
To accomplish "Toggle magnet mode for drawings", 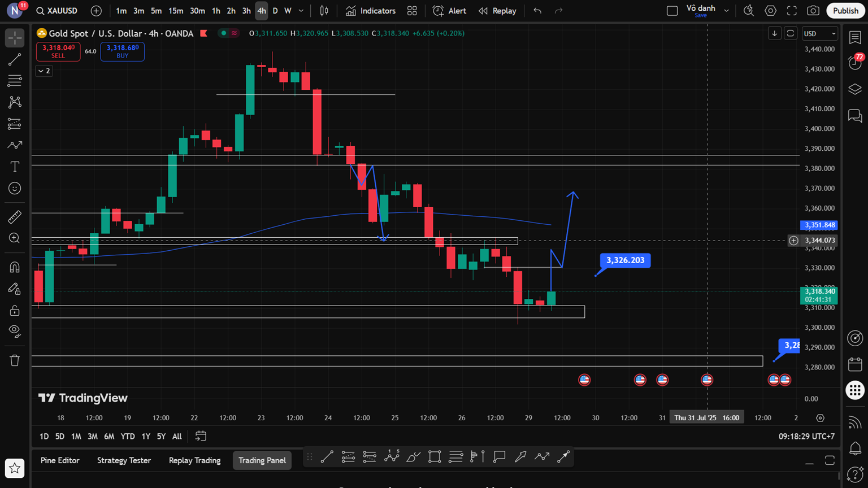I will (x=15, y=267).
